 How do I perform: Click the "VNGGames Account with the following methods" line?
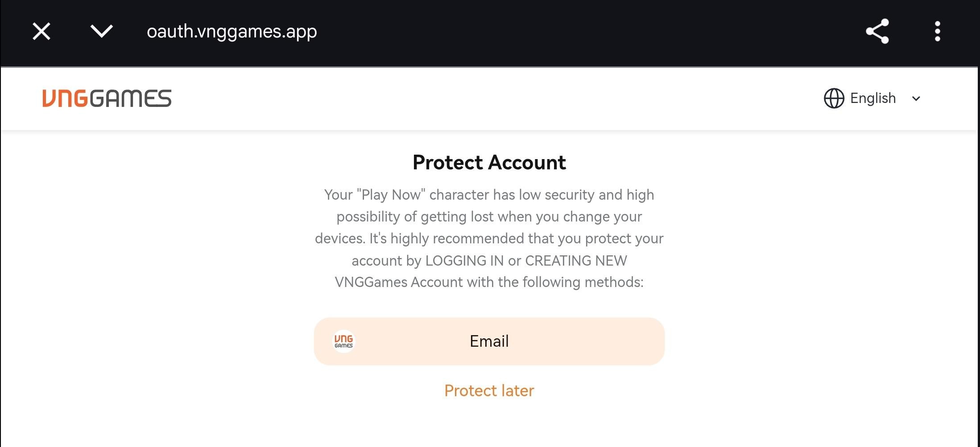point(489,282)
